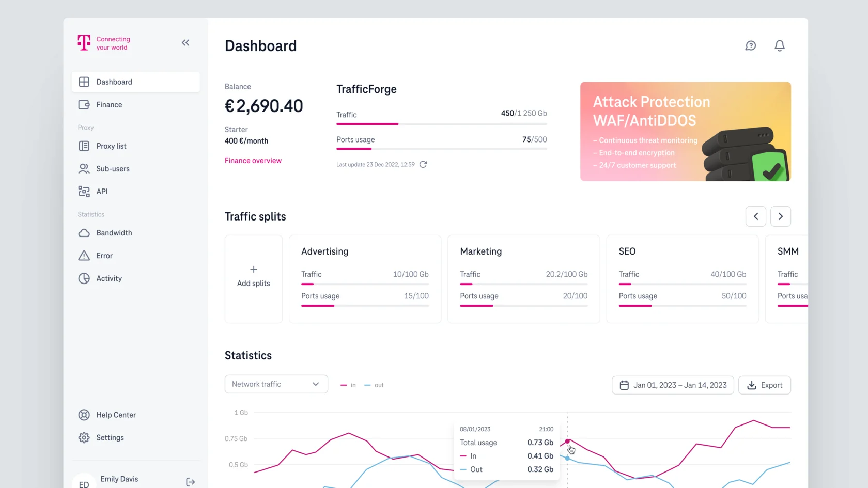Click the Bandwidth cloud icon
Screen dimensions: 868x488
[x=84, y=233]
